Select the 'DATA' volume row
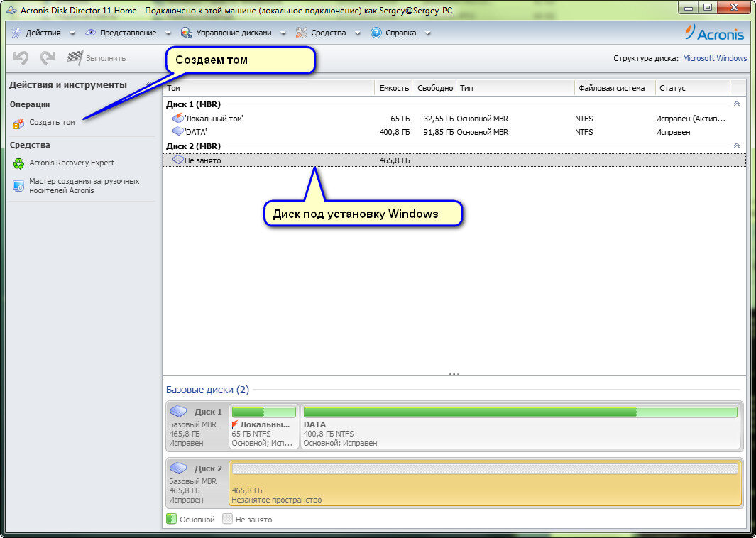The image size is (756, 538). [x=454, y=132]
